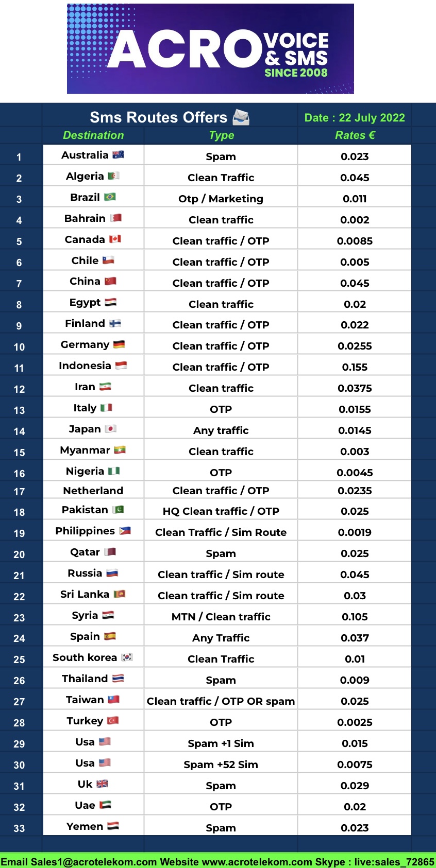The height and width of the screenshot is (868, 436).
Task: Click the envelope icon beside Sms Routes Offers
Action: pyautogui.click(x=241, y=117)
